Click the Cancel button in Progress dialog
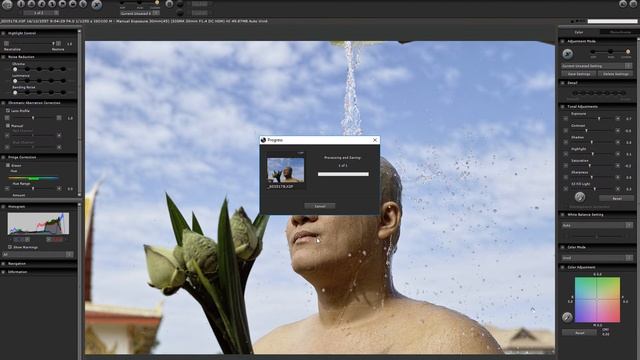 pos(320,206)
